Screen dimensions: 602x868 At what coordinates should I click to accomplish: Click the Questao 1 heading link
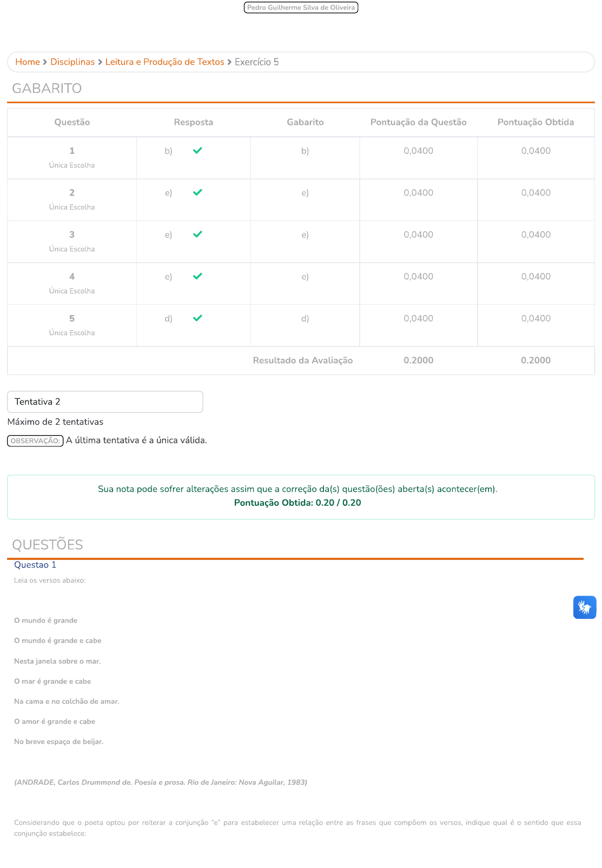35,565
